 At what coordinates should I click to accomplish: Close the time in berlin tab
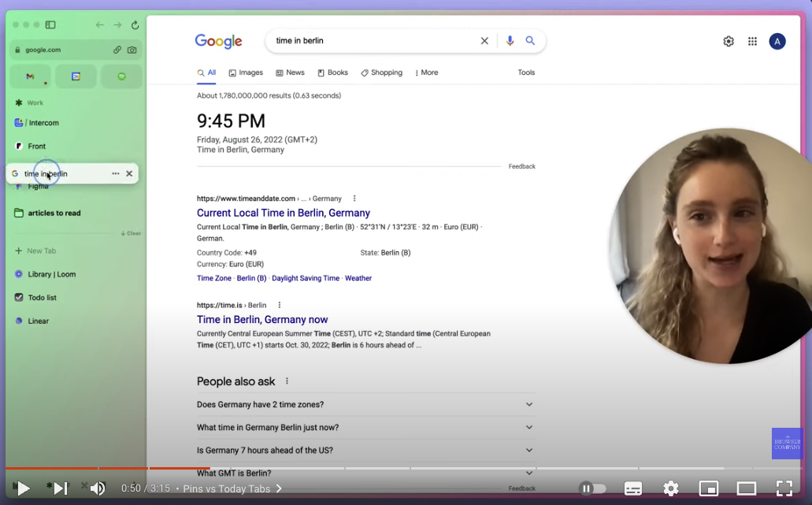129,173
